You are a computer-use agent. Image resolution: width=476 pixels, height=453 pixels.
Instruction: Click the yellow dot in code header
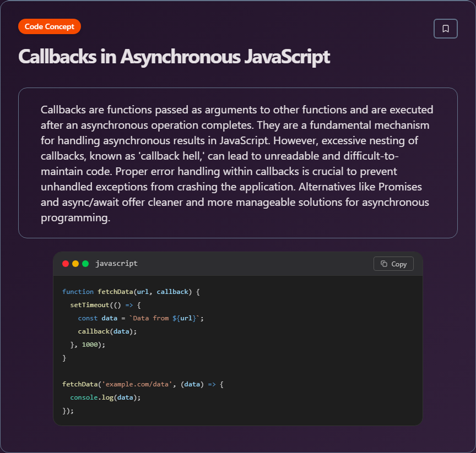75,264
